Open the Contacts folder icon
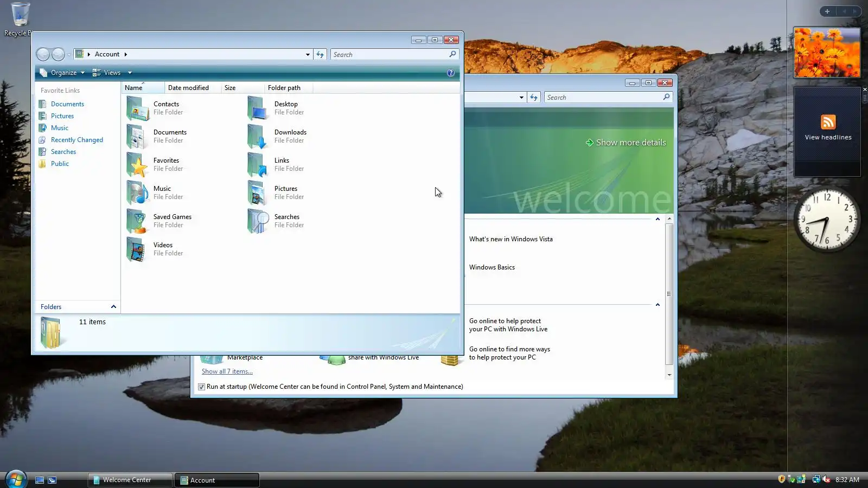 pos(138,108)
